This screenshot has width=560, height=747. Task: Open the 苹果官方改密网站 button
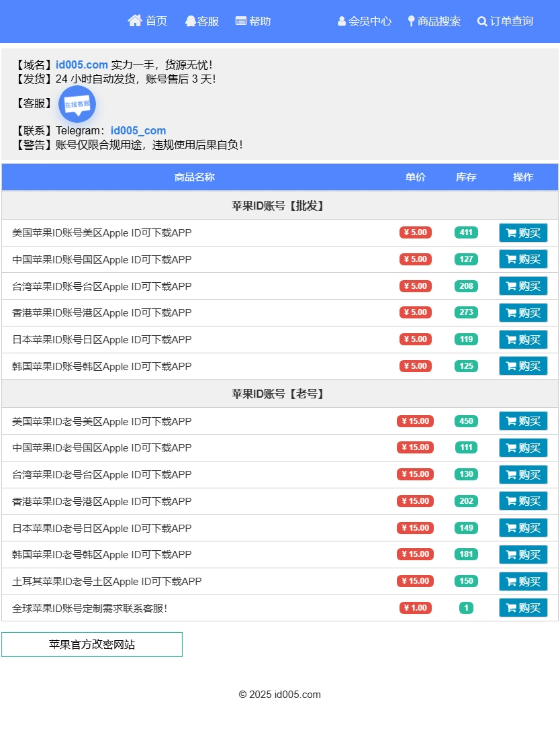coord(92,645)
